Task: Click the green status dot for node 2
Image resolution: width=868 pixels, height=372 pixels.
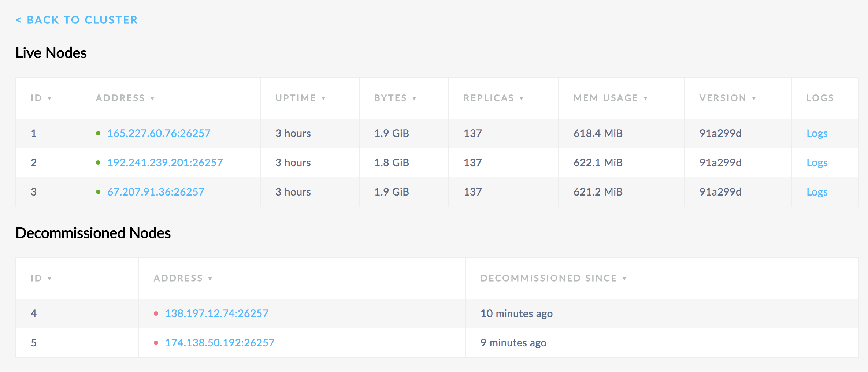Action: point(98,163)
